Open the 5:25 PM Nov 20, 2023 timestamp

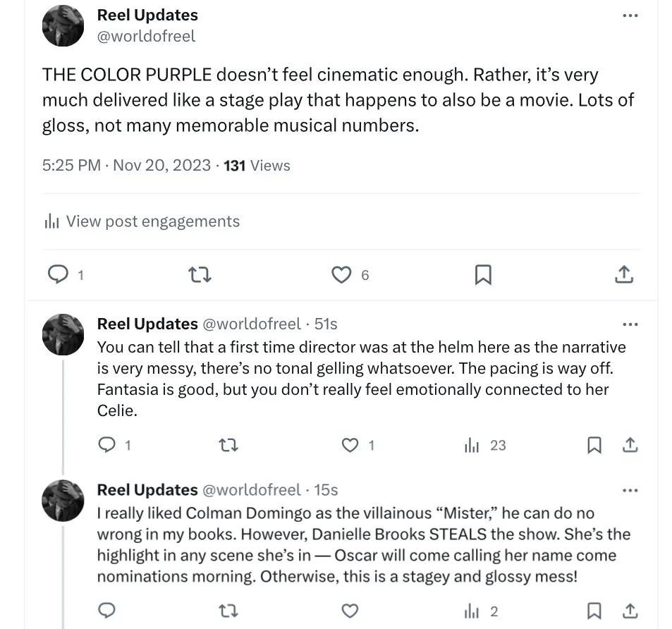[126, 166]
